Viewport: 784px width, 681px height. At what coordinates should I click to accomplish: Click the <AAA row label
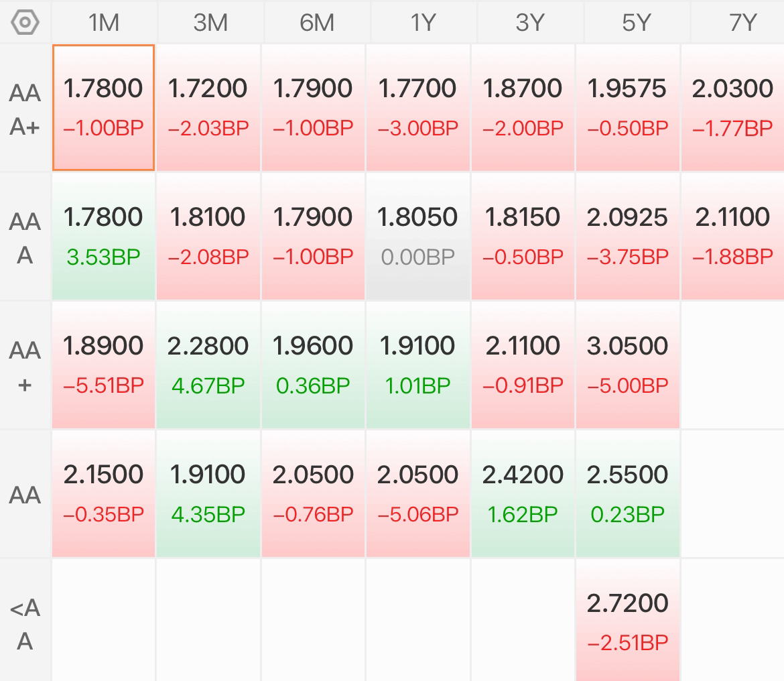pos(25,624)
